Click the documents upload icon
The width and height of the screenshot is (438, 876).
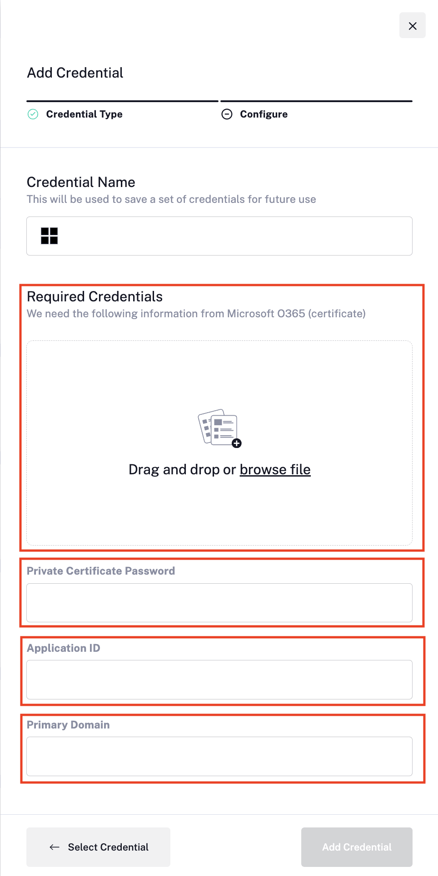[220, 428]
